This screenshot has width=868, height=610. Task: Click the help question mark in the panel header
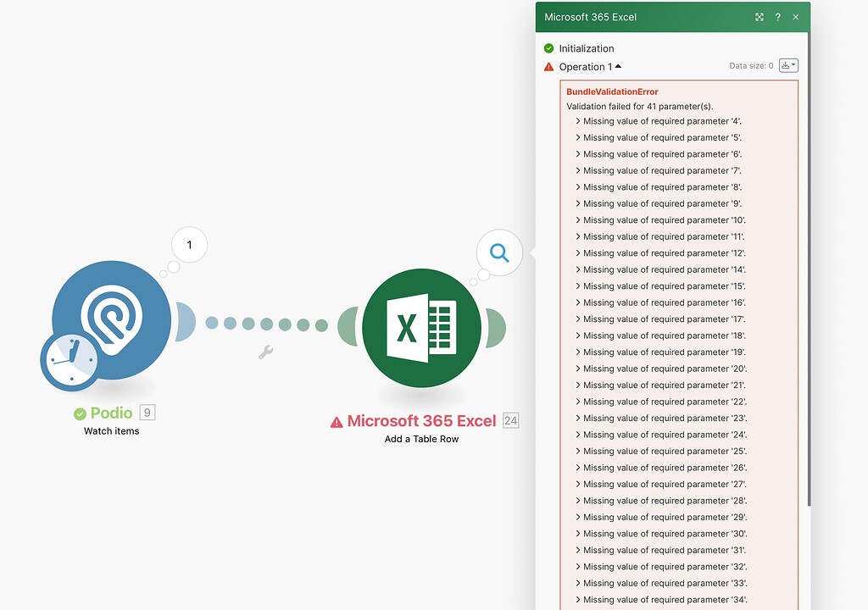tap(777, 17)
